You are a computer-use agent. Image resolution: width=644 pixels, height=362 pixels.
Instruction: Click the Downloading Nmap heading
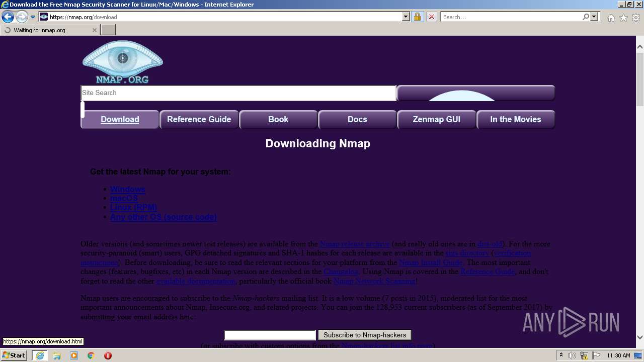point(318,144)
